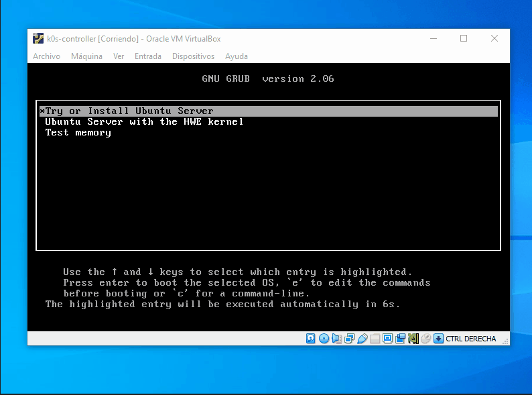Click the CPU/processor status icon
Image resolution: width=532 pixels, height=395 pixels.
413,339
